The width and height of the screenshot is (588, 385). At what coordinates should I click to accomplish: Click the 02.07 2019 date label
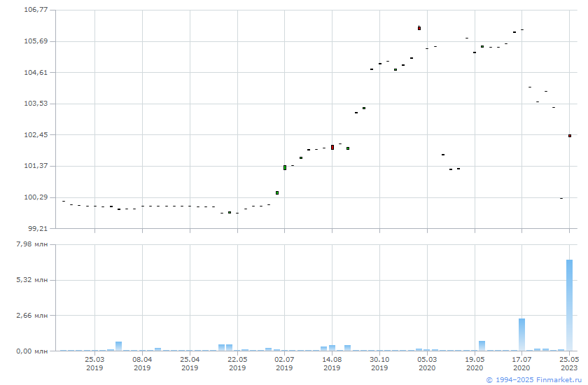(x=284, y=363)
